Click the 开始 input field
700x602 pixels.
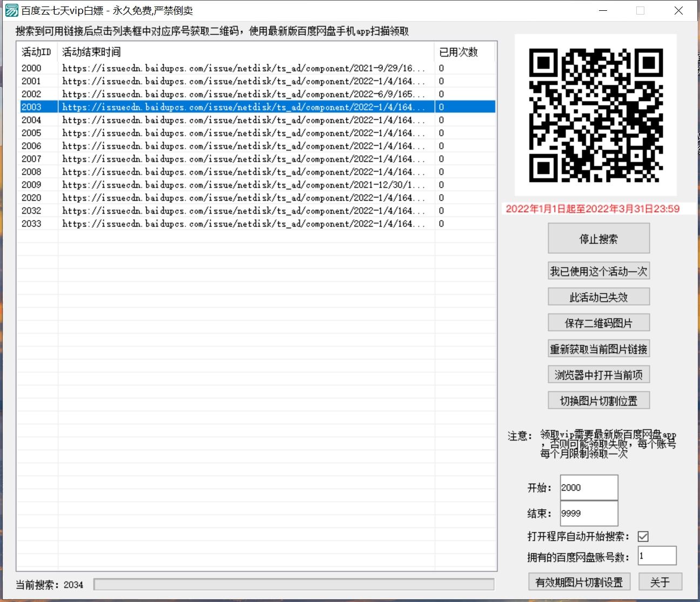click(x=589, y=488)
